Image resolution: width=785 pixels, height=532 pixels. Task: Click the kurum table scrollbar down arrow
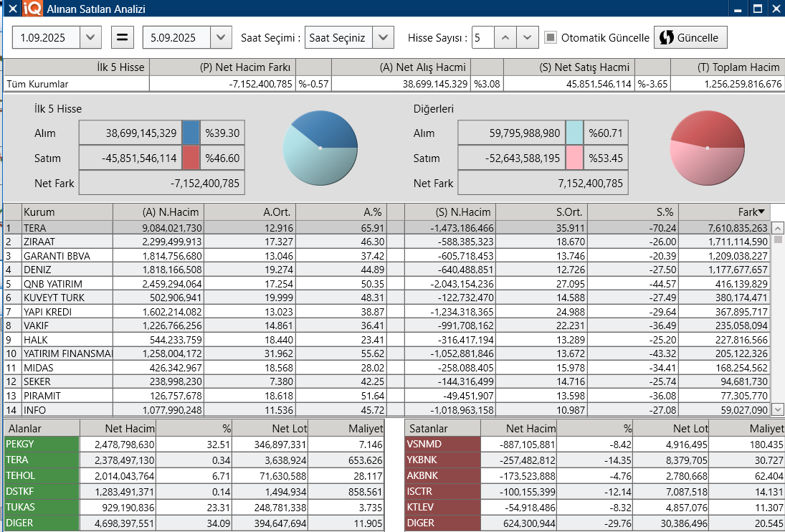778,409
